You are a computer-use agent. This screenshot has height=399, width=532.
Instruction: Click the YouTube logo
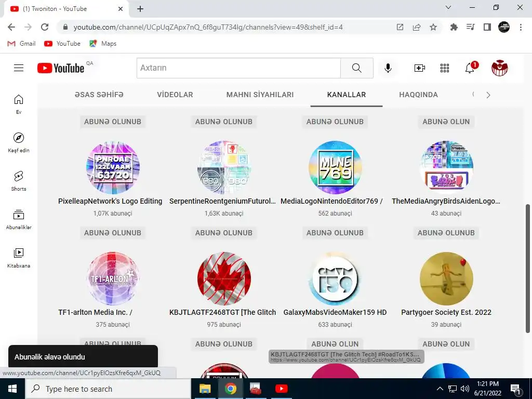(x=61, y=68)
